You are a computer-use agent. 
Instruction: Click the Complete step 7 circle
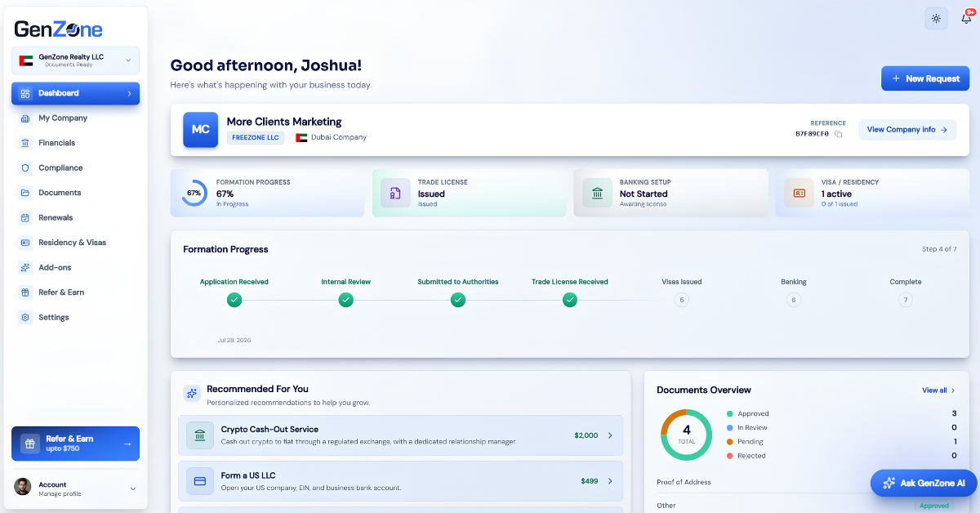(x=905, y=300)
